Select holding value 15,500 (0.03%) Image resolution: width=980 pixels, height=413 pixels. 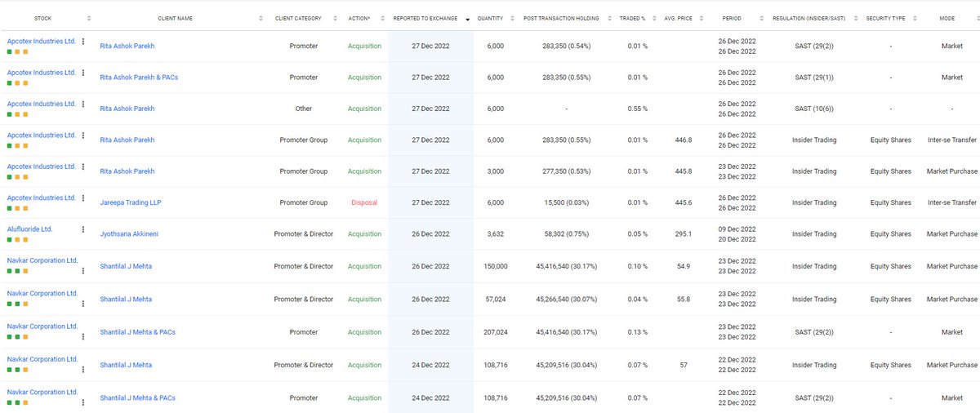click(566, 202)
